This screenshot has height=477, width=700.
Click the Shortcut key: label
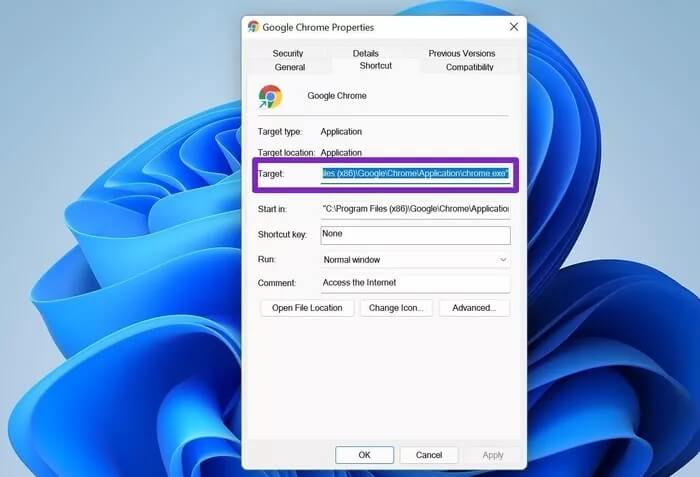coord(282,234)
